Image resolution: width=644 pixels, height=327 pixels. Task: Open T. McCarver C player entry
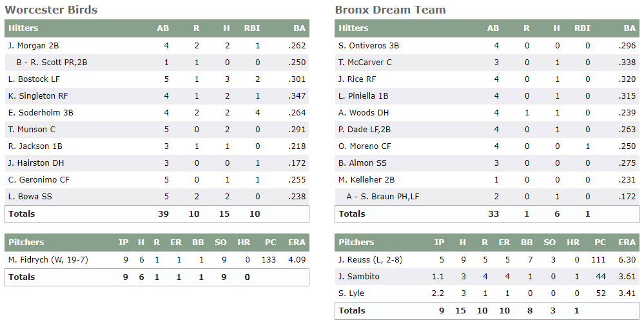[x=365, y=63]
